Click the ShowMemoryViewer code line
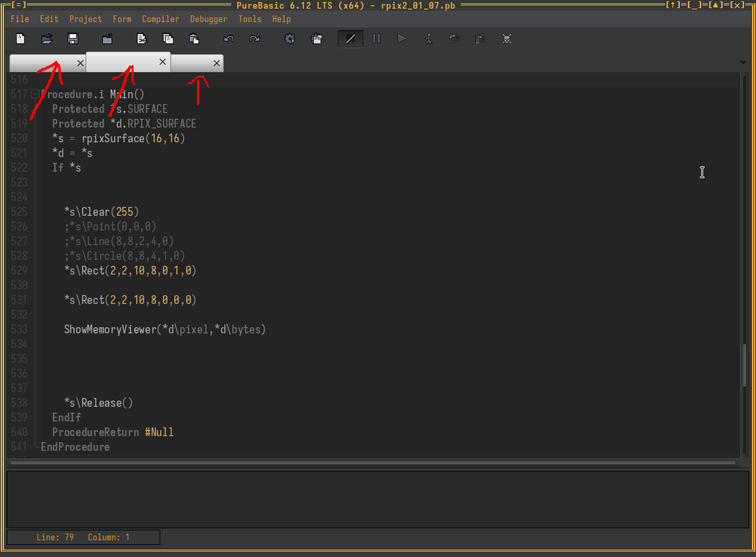Screen dimensions: 756x557 point(165,329)
